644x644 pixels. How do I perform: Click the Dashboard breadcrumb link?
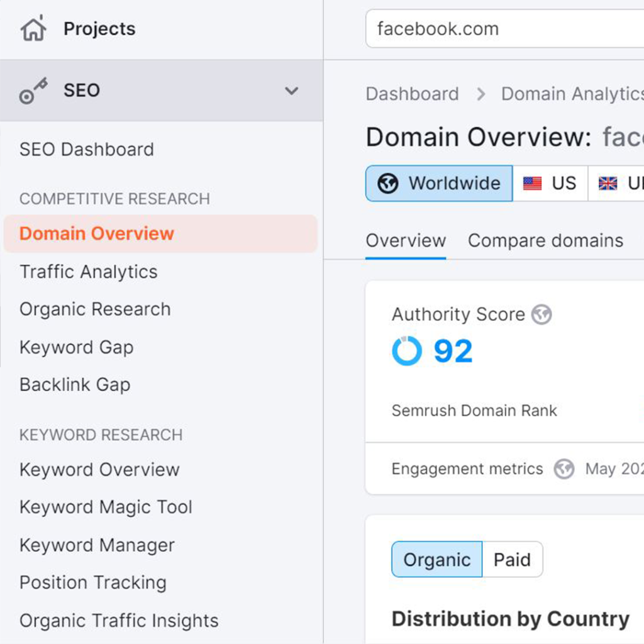413,94
